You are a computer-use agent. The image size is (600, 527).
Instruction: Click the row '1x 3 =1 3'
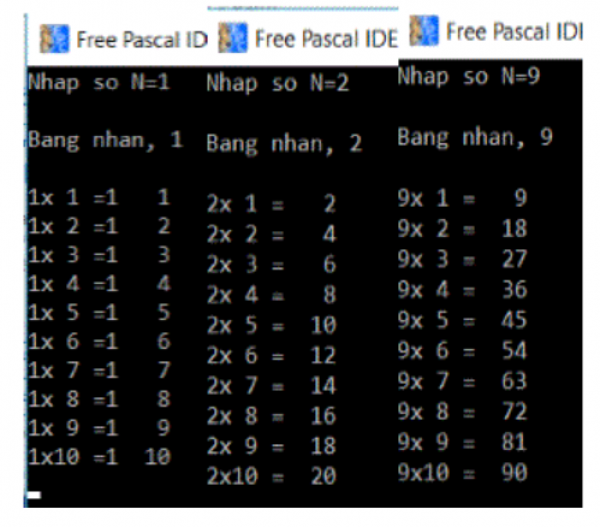coord(99,255)
